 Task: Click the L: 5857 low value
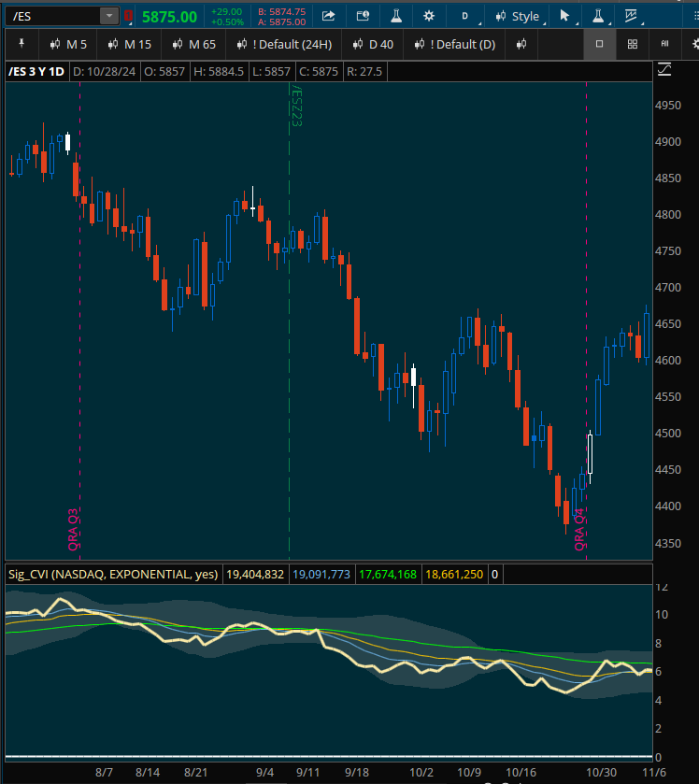click(x=271, y=72)
